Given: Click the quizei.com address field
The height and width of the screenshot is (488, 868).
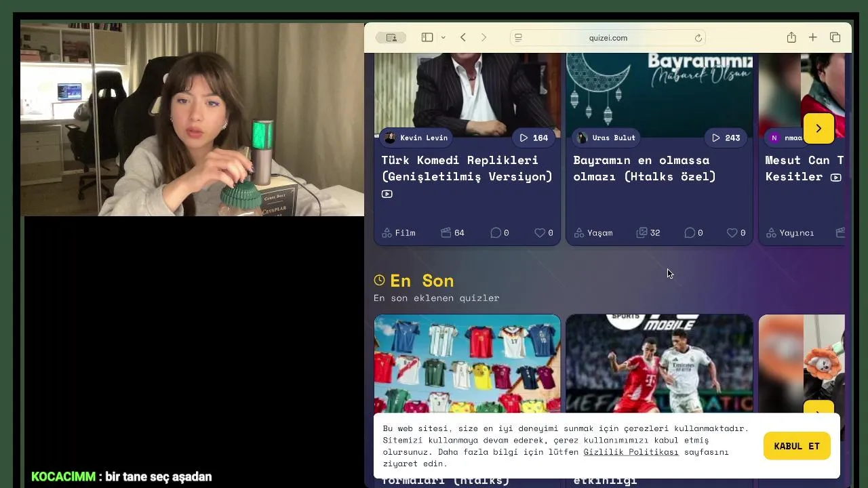Looking at the screenshot, I should coord(608,38).
